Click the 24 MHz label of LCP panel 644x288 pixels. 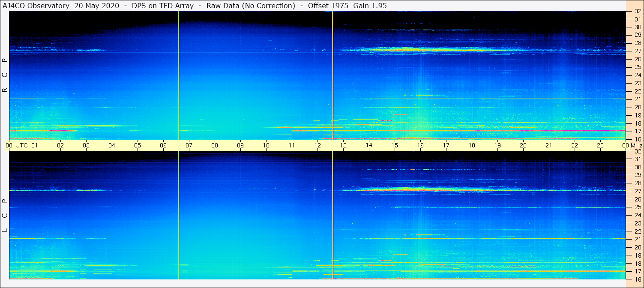click(637, 215)
